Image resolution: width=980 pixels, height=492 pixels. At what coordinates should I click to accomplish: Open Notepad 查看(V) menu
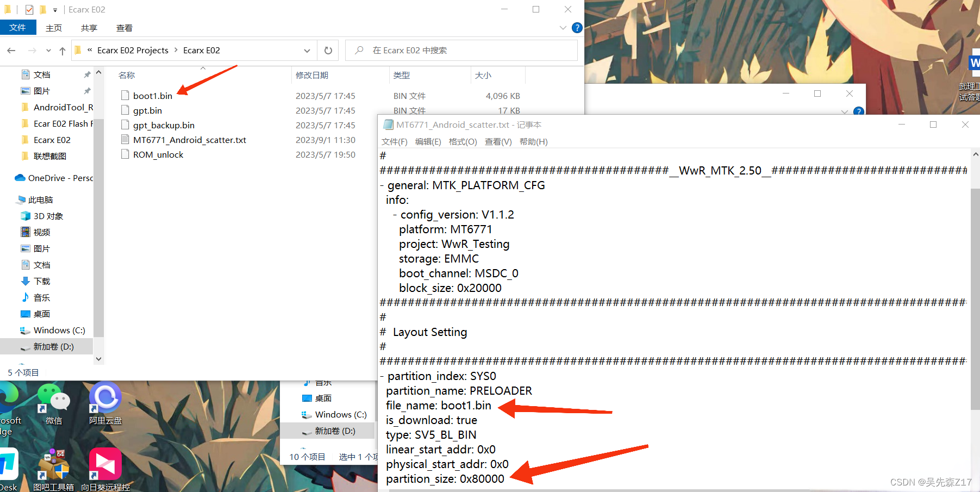point(498,142)
